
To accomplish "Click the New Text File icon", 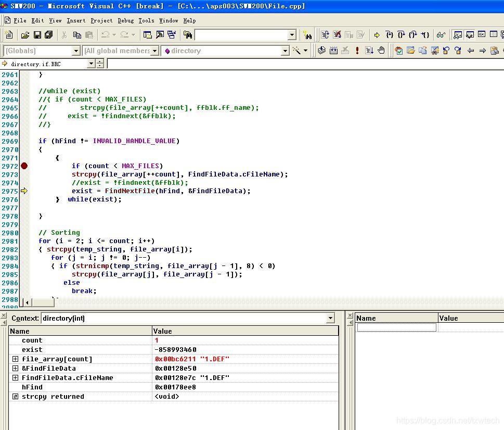I will [9, 35].
